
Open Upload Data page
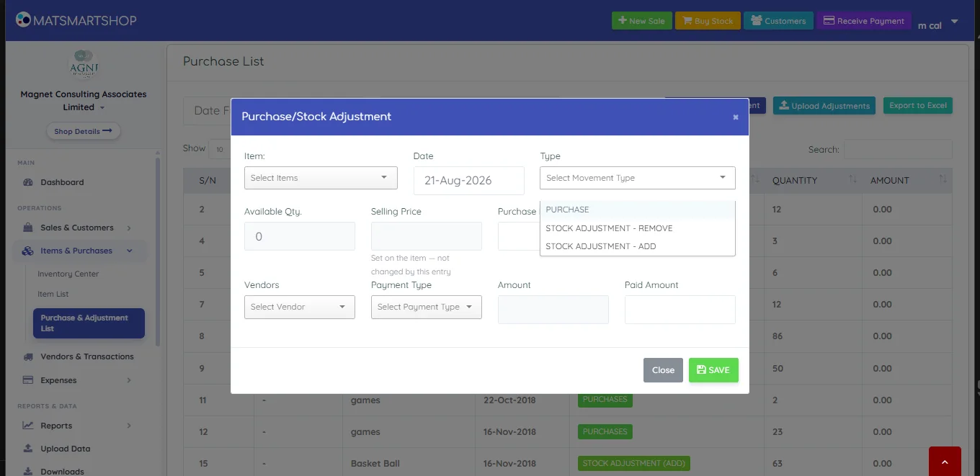click(x=66, y=449)
